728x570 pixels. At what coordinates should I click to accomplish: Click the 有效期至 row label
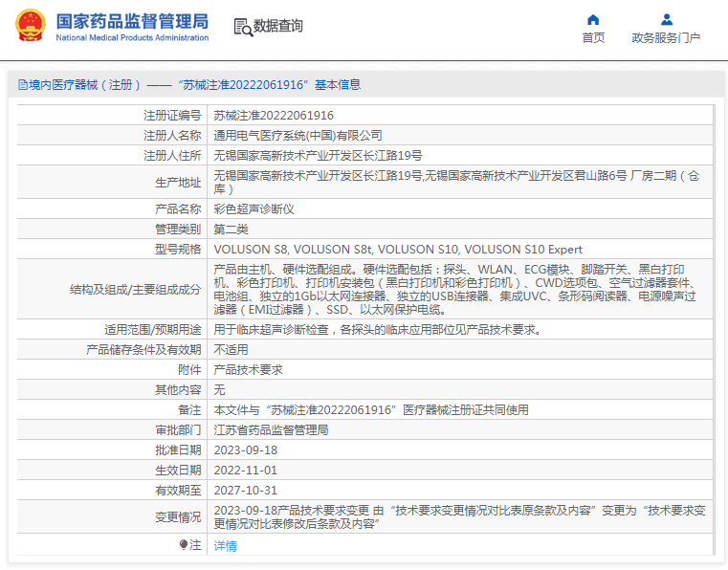click(178, 491)
